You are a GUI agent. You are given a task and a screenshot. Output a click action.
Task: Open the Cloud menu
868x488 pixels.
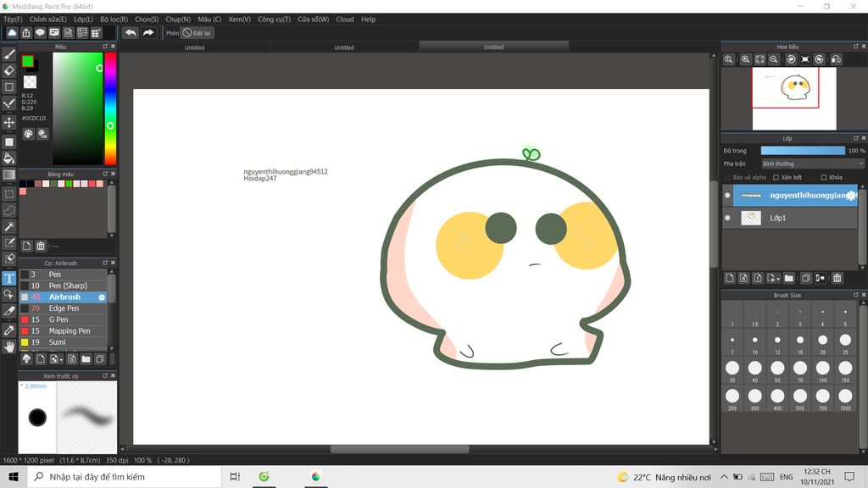(345, 19)
